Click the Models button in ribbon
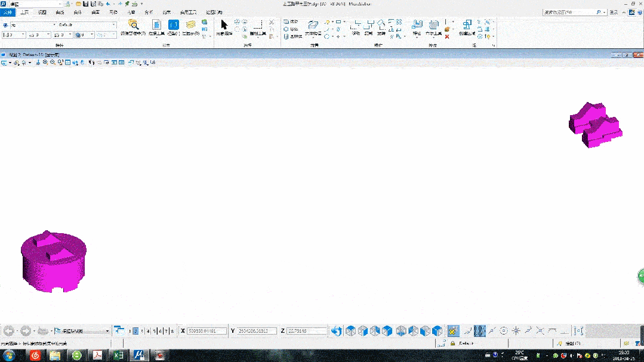644x362 pixels. [x=174, y=26]
